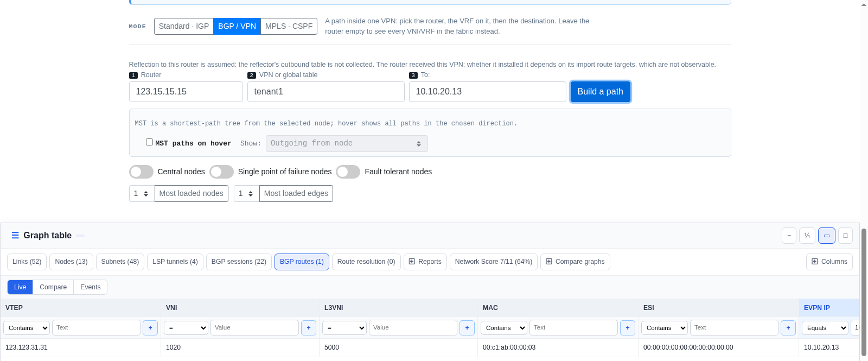
Task: Select the BGP / VPN mode
Action: coord(237,26)
